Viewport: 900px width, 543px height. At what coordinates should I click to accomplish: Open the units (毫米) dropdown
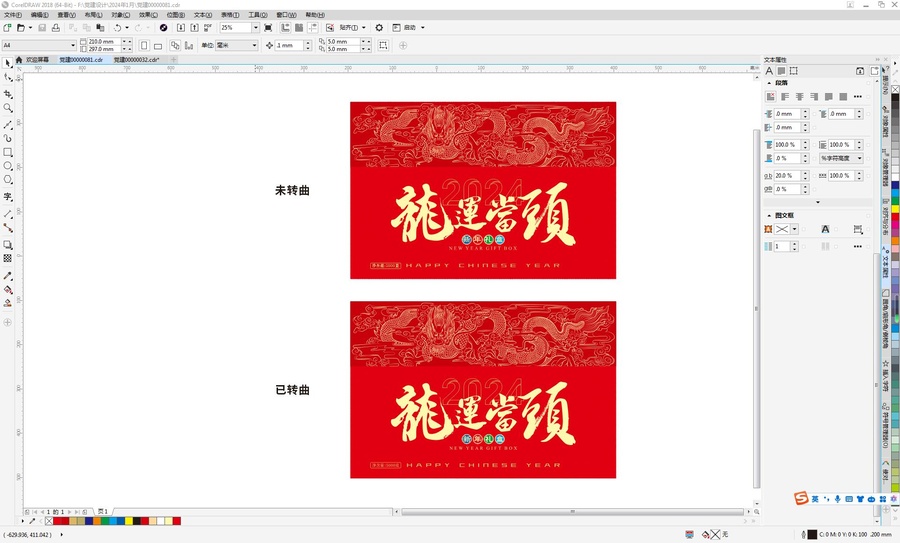coord(254,45)
